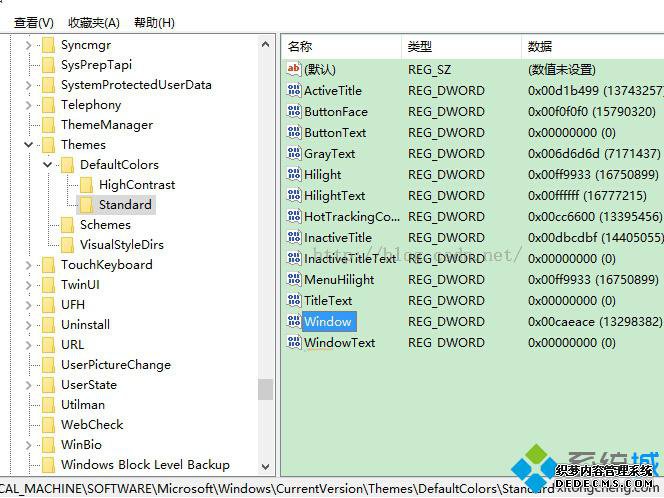664x498 pixels.
Task: Click the SysPrepTapi folder icon
Action: [48, 65]
